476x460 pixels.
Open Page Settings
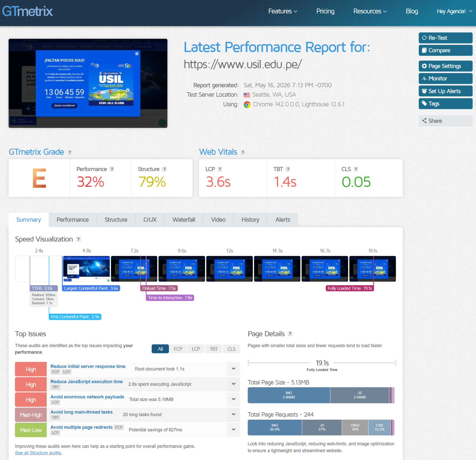click(445, 66)
